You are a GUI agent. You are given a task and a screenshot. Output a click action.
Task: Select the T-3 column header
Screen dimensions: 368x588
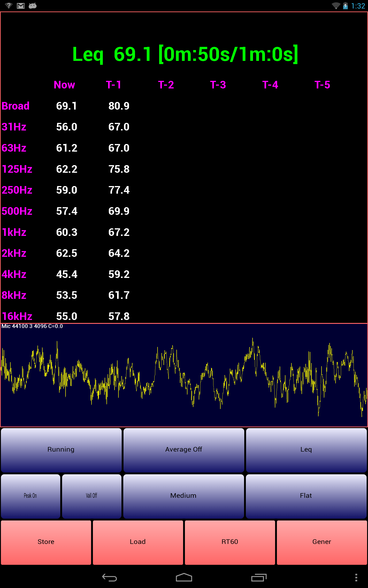coord(218,85)
